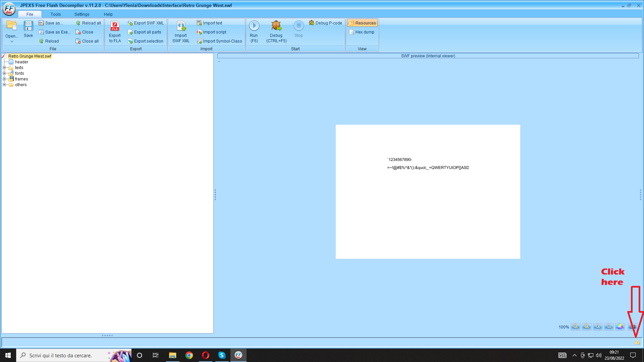Click the zoom to fit icon
This screenshot has width=644, height=362.
609,327
